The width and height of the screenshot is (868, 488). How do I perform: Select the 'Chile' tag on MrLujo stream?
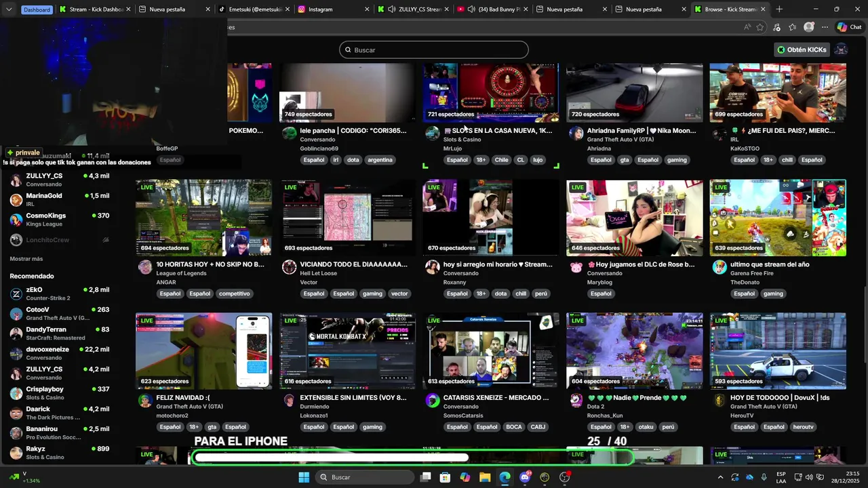pyautogui.click(x=501, y=160)
